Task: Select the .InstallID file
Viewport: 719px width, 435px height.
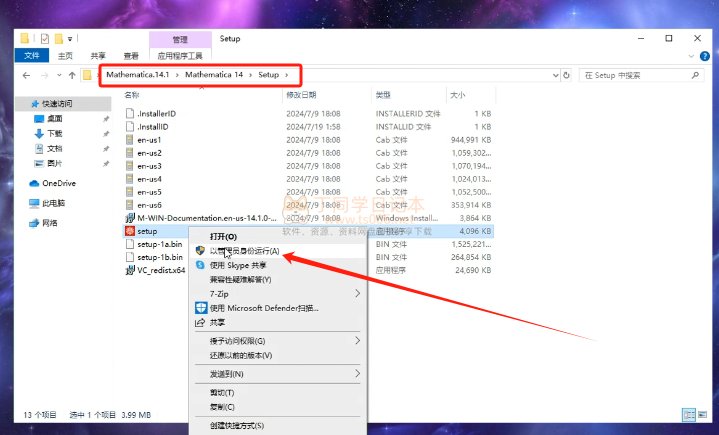Action: point(153,127)
